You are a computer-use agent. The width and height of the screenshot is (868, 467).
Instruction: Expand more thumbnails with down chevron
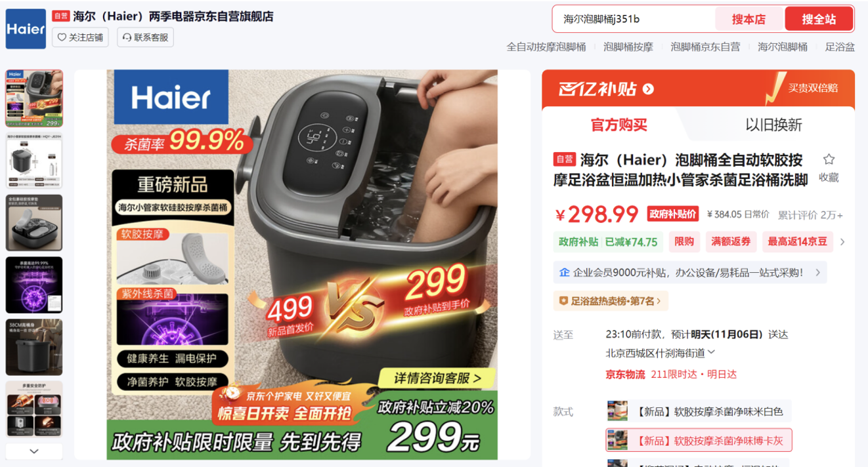click(34, 451)
